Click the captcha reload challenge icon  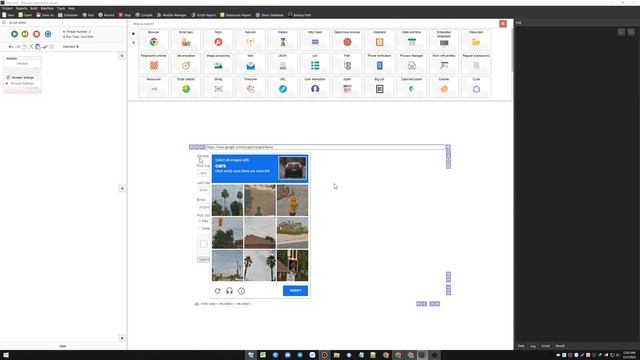coord(218,291)
